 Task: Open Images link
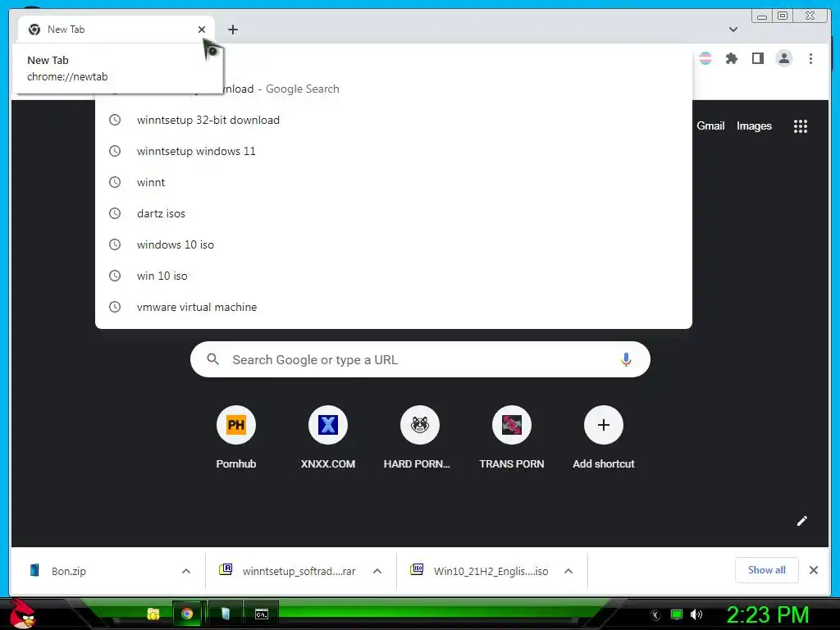pyautogui.click(x=754, y=126)
